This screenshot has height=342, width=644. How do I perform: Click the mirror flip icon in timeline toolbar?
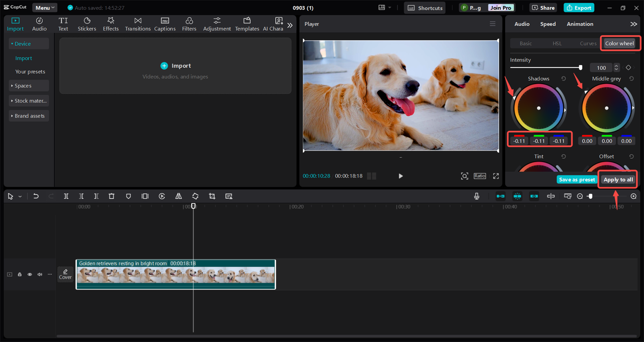pyautogui.click(x=179, y=196)
